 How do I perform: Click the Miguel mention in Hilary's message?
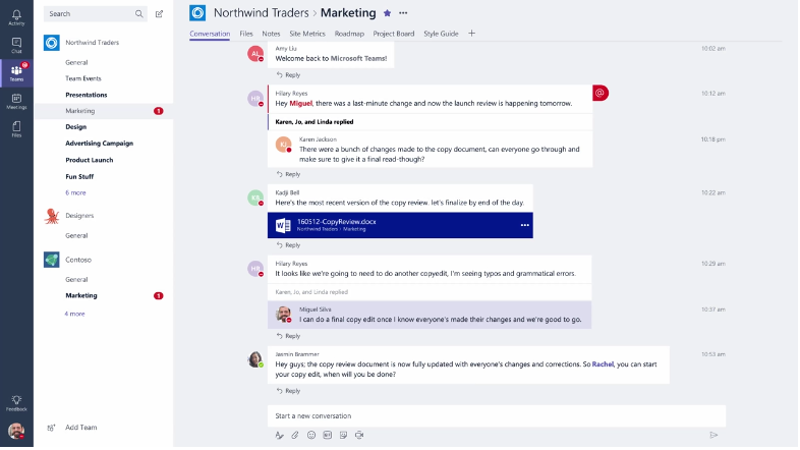click(301, 104)
